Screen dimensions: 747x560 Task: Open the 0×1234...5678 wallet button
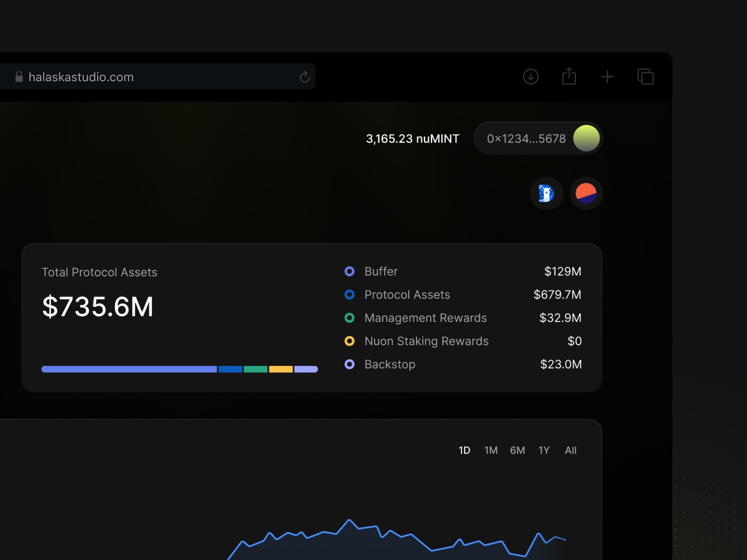(x=538, y=139)
